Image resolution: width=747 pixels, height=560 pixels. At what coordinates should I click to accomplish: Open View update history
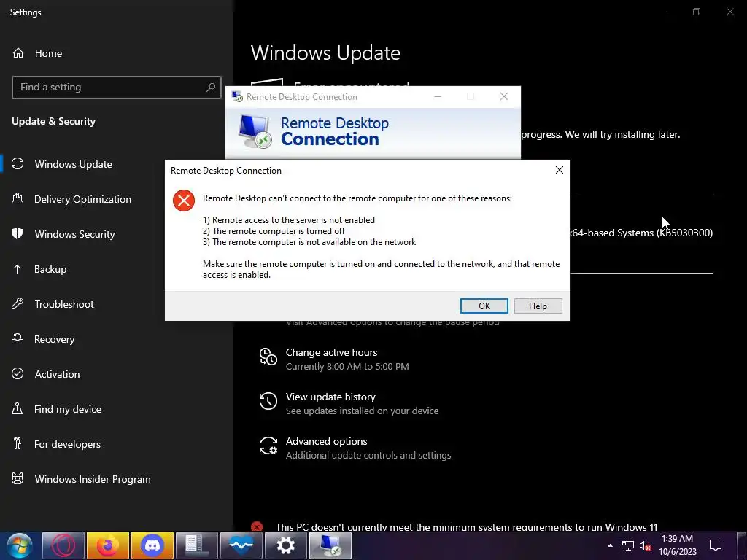point(349,403)
